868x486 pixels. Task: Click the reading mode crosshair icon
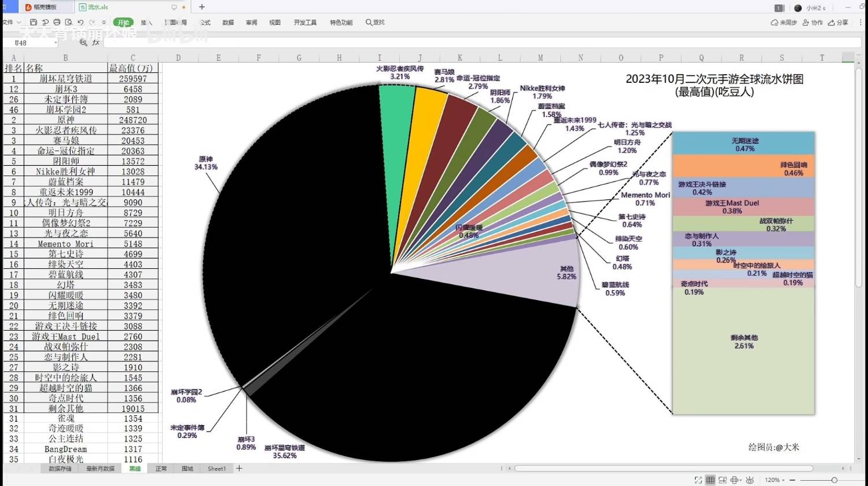click(x=735, y=480)
